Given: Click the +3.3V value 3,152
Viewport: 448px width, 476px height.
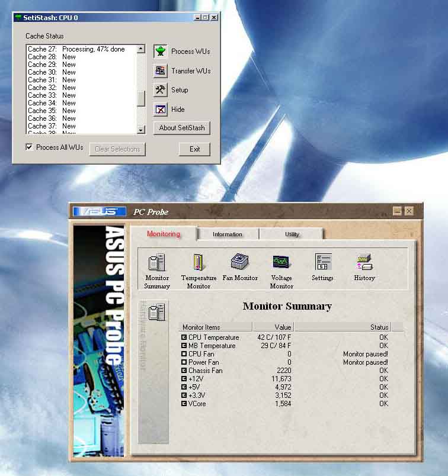Looking at the screenshot, I should [x=283, y=395].
